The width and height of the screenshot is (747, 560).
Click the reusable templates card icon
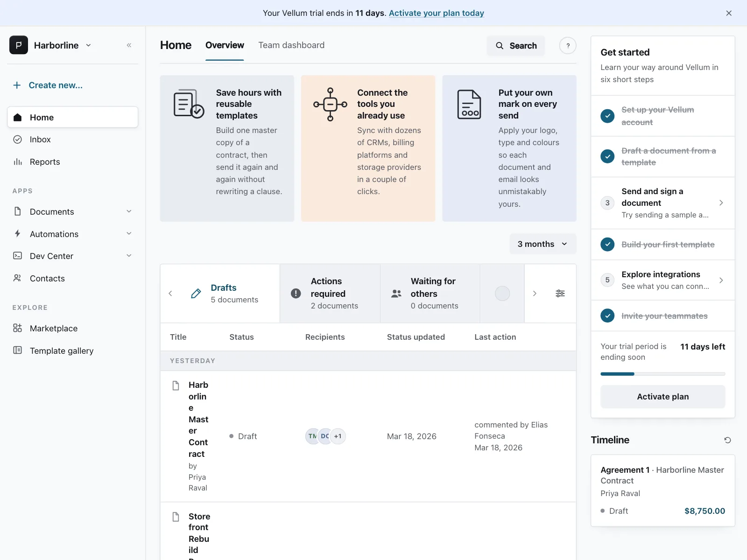click(189, 104)
